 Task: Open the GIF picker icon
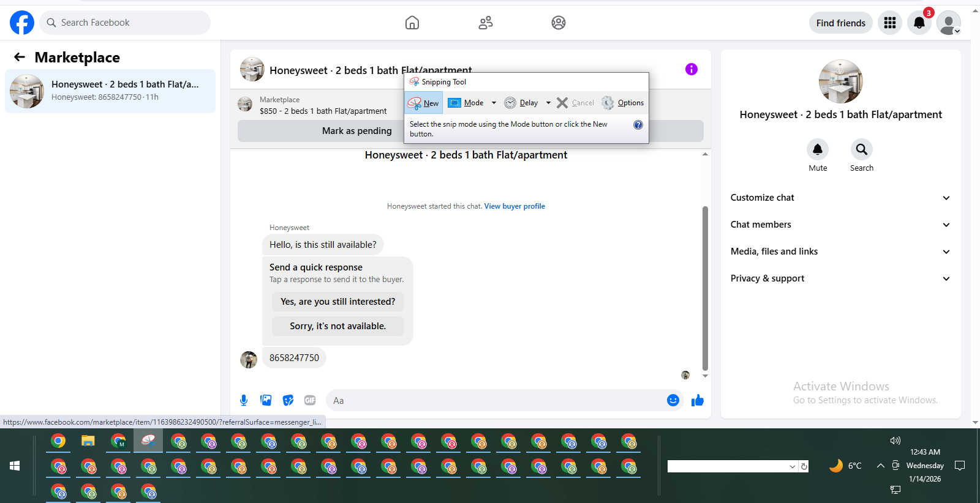(x=310, y=400)
